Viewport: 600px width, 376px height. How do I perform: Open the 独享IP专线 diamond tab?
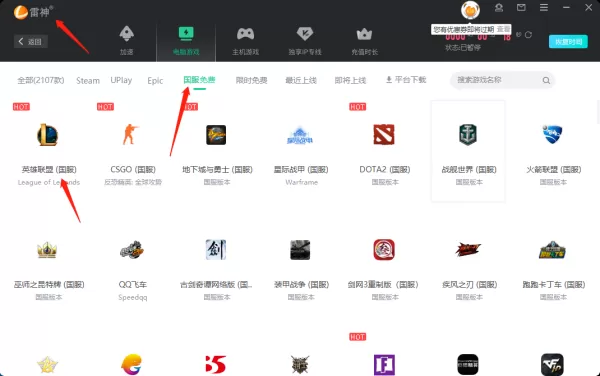pyautogui.click(x=305, y=41)
